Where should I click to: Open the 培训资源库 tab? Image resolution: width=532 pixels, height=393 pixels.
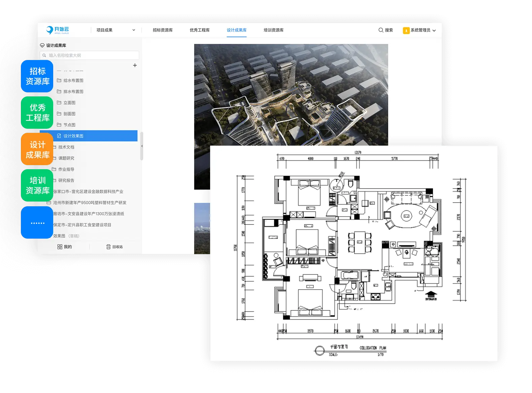(273, 30)
